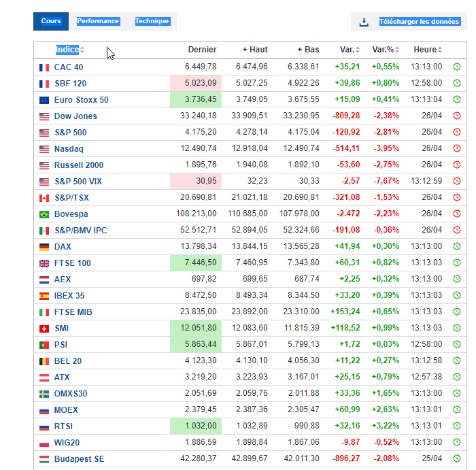Viewport: 476px width, 470px height.
Task: Click the green clock icon in SBF 120 row
Action: [457, 83]
